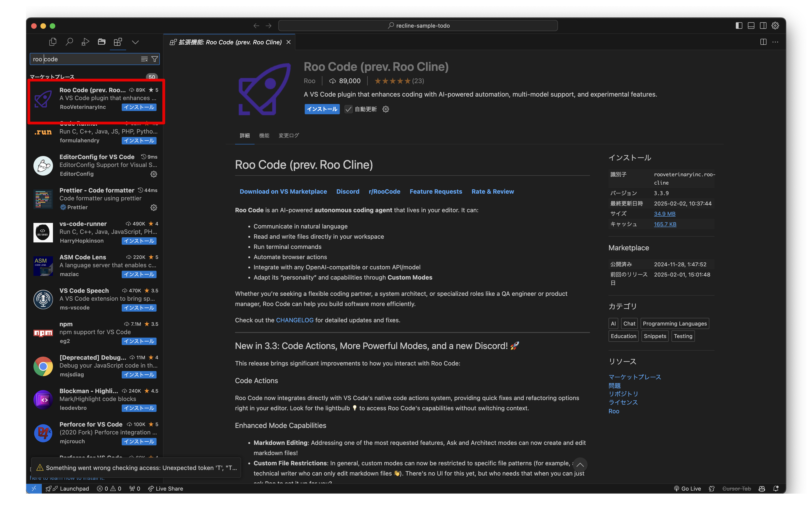Open the Search view icon

[69, 42]
